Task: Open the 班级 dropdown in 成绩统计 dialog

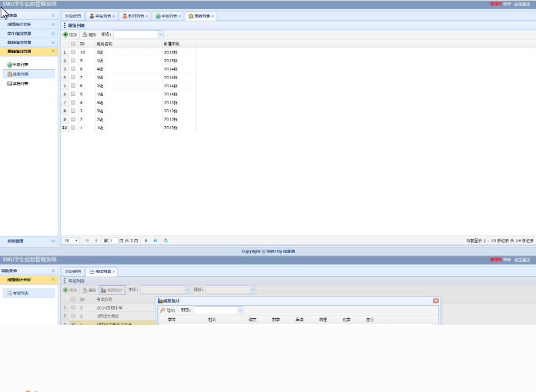Action: tap(240, 310)
